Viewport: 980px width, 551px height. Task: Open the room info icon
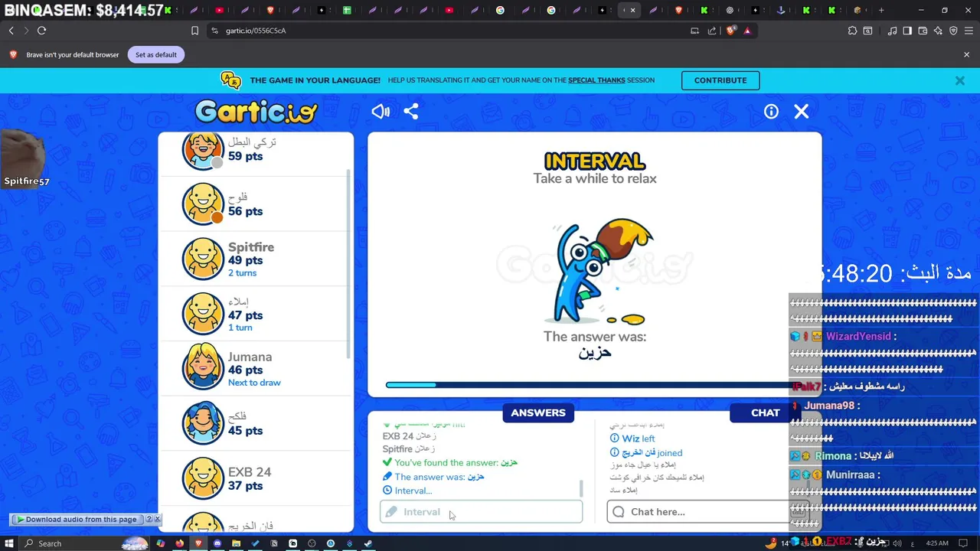[x=771, y=112]
